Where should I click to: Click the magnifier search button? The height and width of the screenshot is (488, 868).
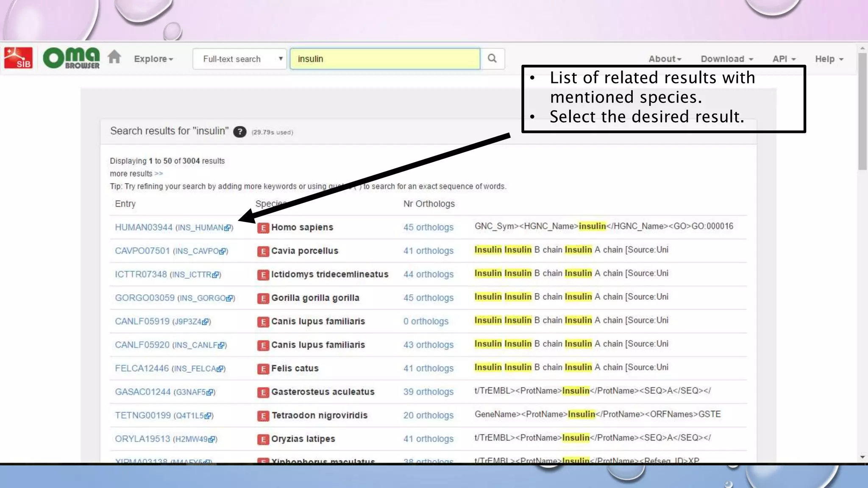pyautogui.click(x=492, y=58)
